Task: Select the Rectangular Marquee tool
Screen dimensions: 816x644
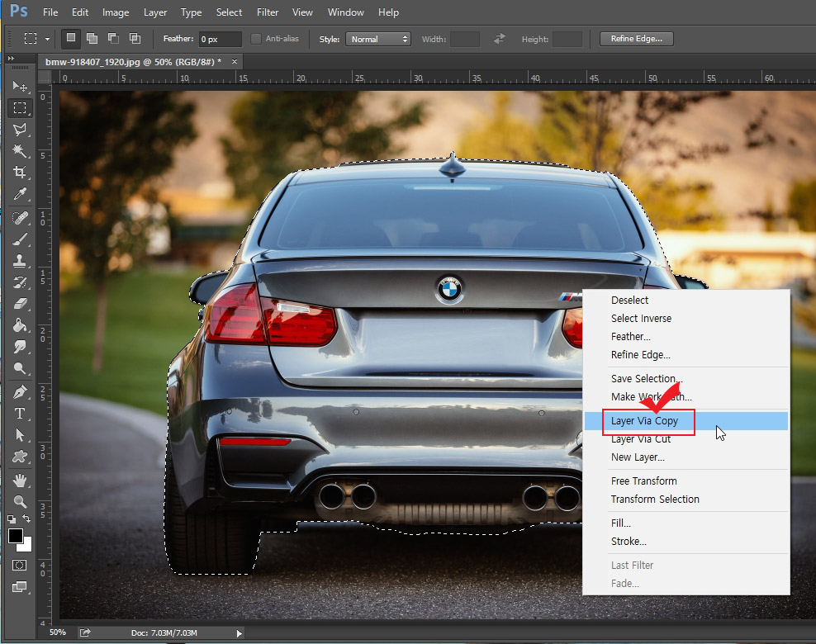Action: point(20,107)
